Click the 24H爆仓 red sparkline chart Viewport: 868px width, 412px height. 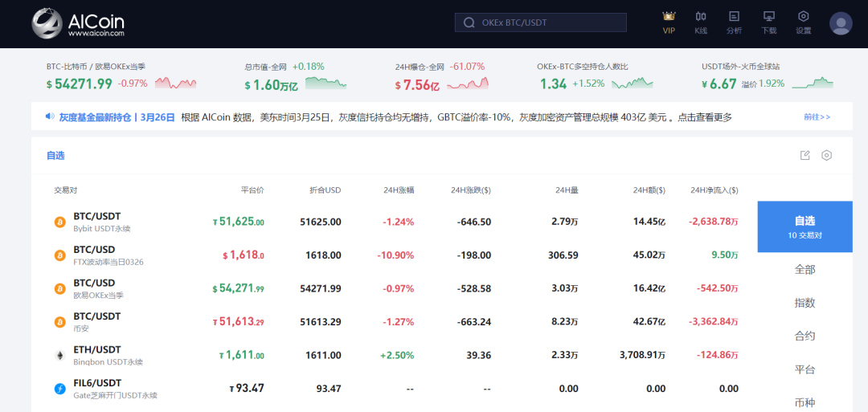468,84
